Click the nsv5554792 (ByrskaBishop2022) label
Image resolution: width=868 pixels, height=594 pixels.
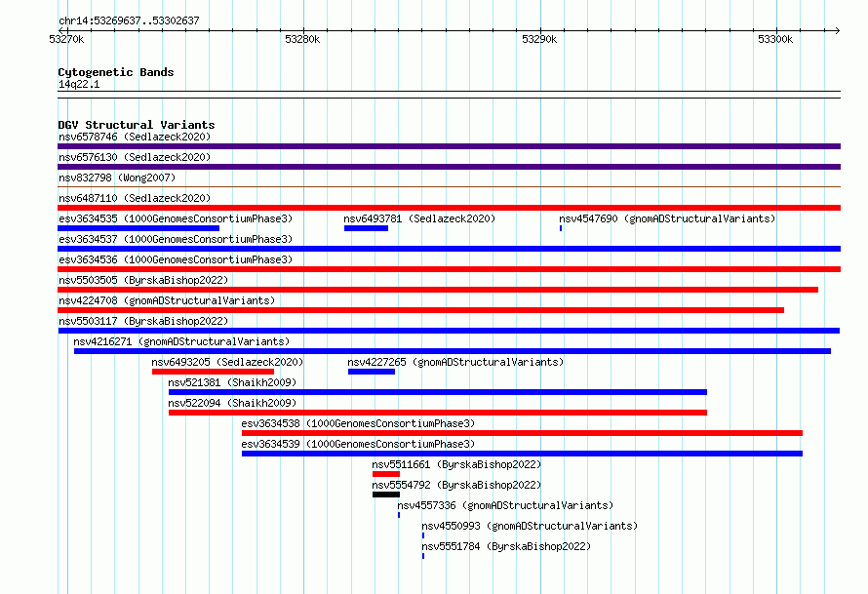click(x=456, y=485)
